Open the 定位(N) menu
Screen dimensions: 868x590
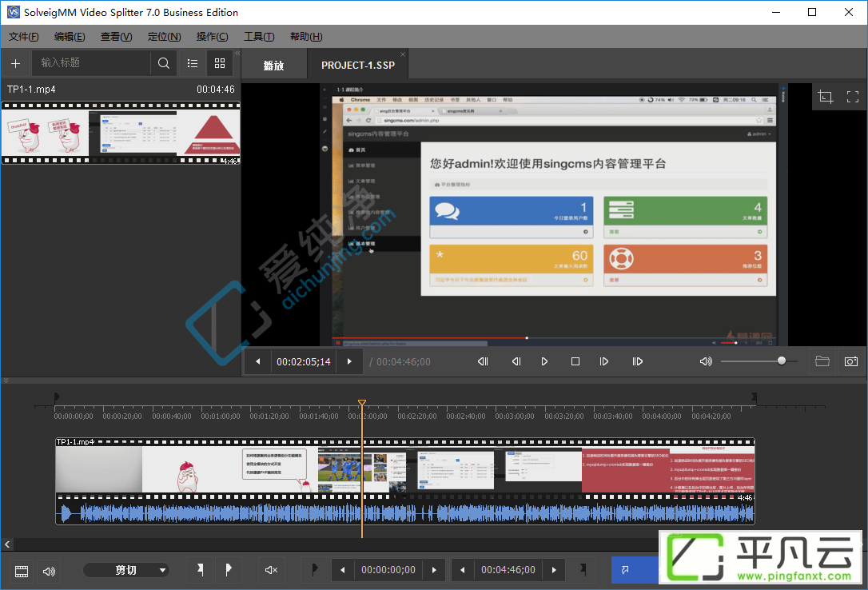point(164,37)
